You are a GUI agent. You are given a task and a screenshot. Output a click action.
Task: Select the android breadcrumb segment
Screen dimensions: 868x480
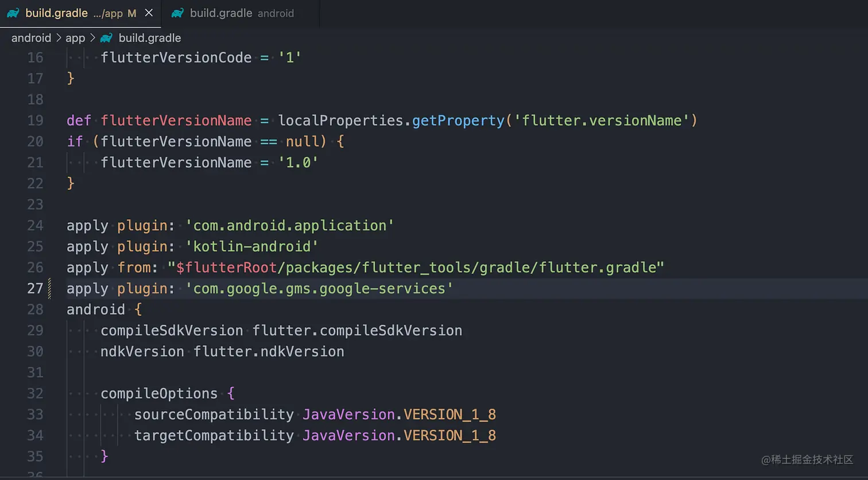[31, 38]
